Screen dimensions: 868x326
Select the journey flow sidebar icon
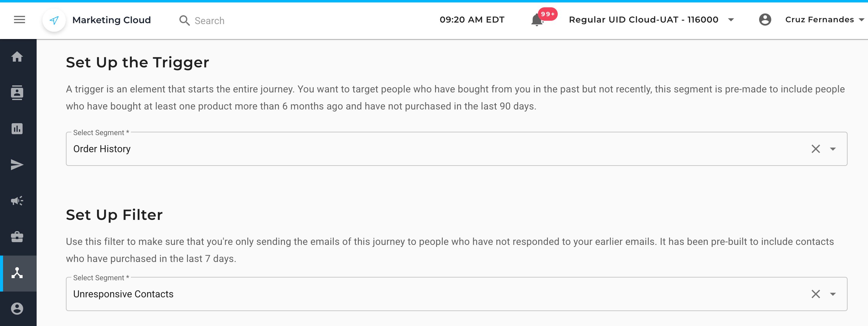[x=17, y=273]
